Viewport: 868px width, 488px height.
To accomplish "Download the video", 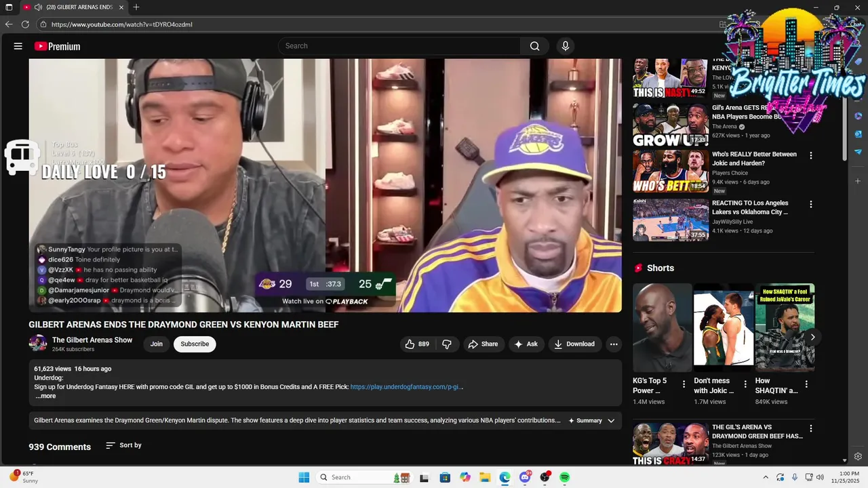I will coord(574,344).
